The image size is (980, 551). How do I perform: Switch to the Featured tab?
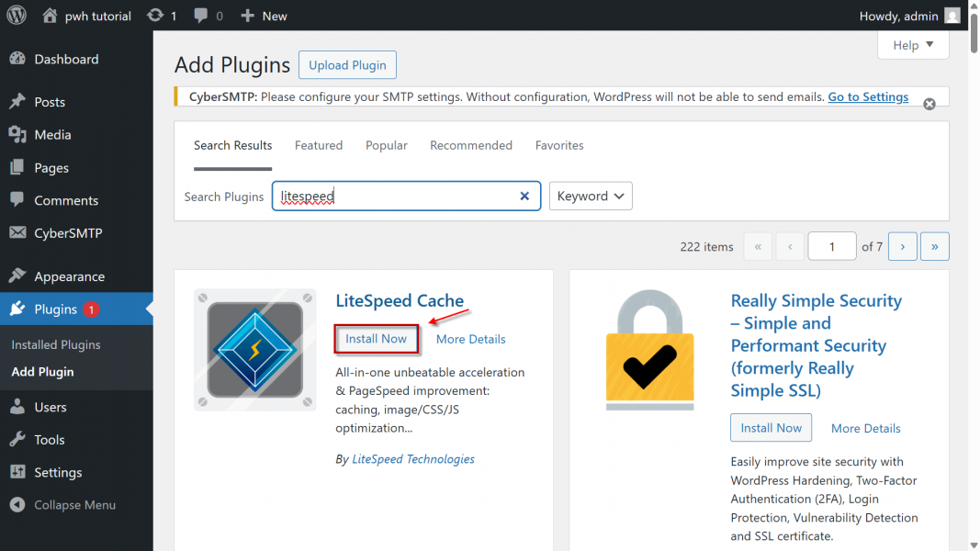(319, 145)
